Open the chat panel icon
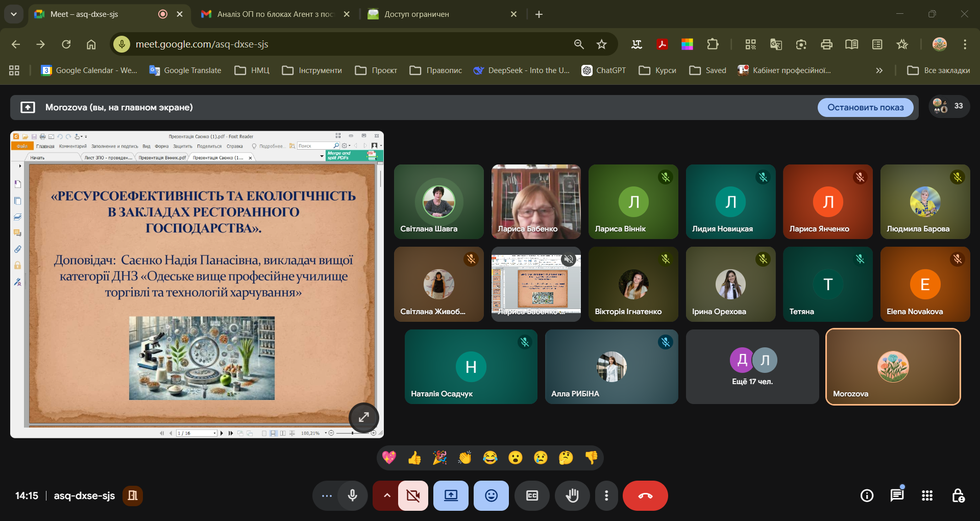Image resolution: width=980 pixels, height=521 pixels. pyautogui.click(x=897, y=495)
